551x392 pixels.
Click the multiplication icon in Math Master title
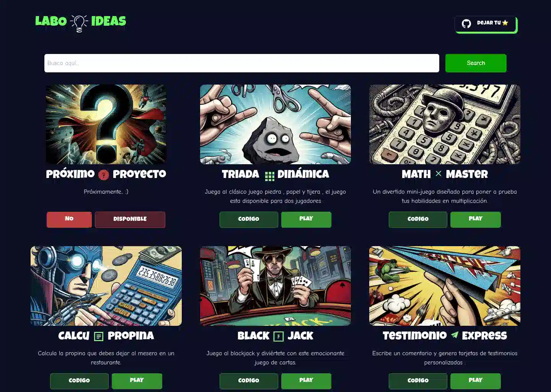pos(439,173)
